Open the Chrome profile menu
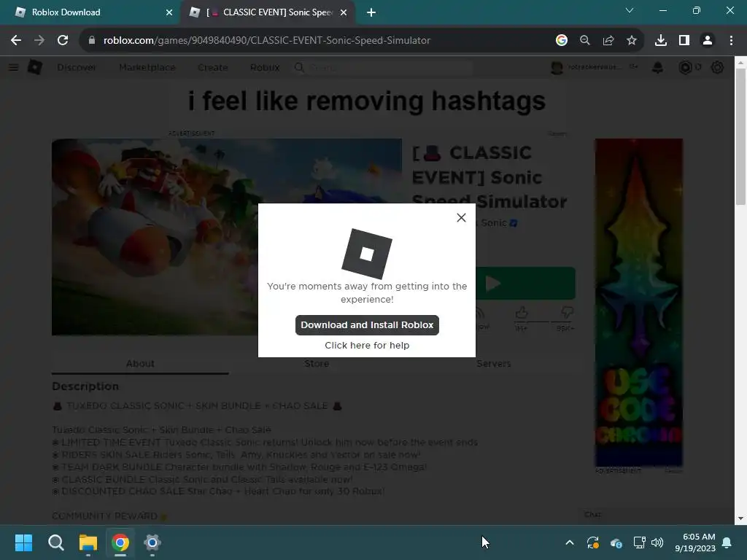This screenshot has height=560, width=747. (x=708, y=41)
